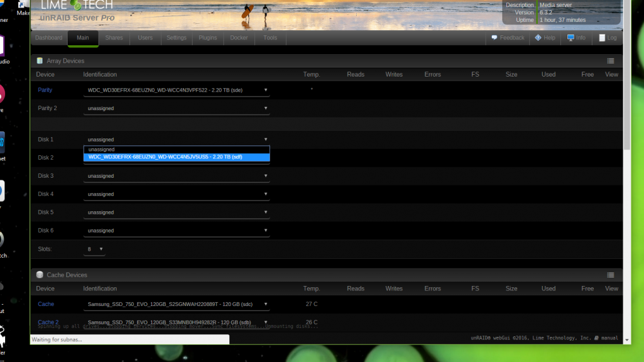Viewport: 644px width, 362px height.
Task: Click the Array Devices panel icon
Action: [x=40, y=61]
